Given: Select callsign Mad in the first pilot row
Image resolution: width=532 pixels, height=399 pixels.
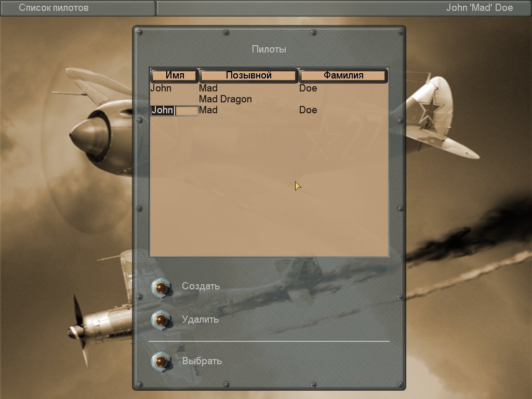Looking at the screenshot, I should tap(208, 88).
